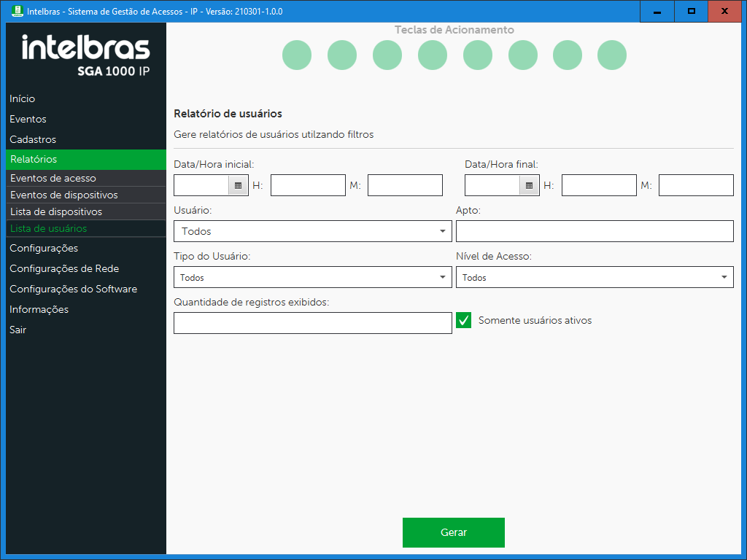Viewport: 747px width, 560px height.
Task: Open the final date calendar picker
Action: [x=530, y=186]
